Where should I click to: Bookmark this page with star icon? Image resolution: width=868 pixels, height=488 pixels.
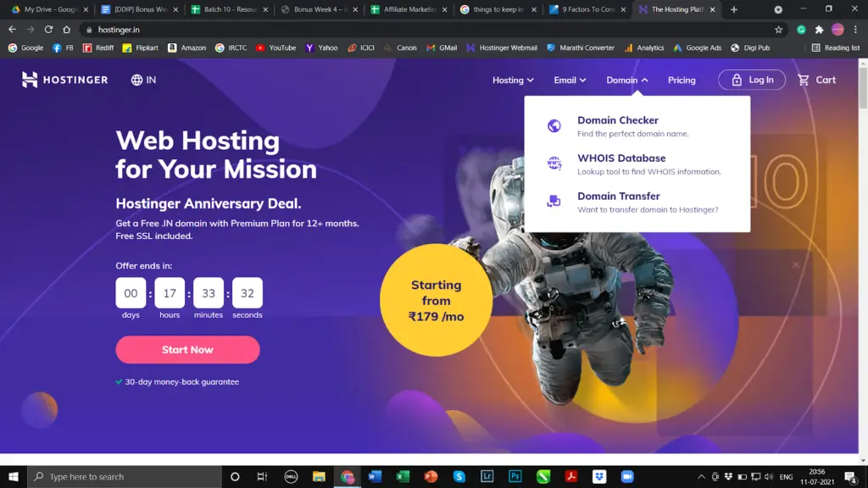pyautogui.click(x=778, y=30)
